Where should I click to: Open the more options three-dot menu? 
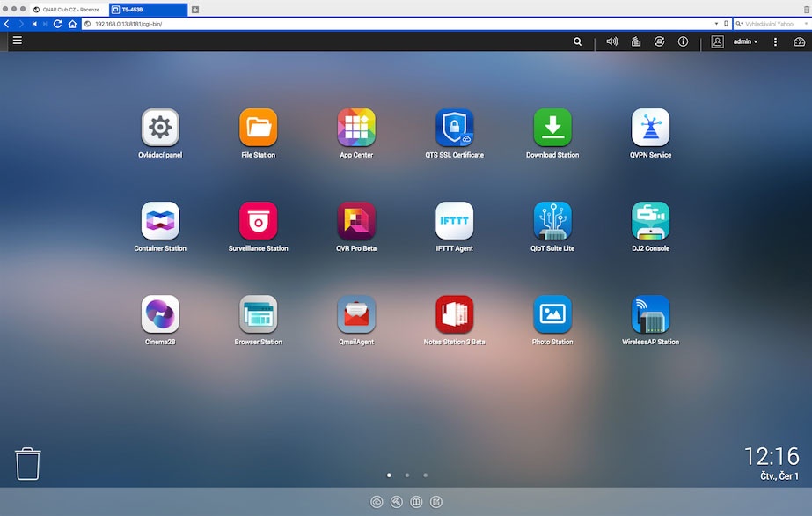click(x=775, y=41)
